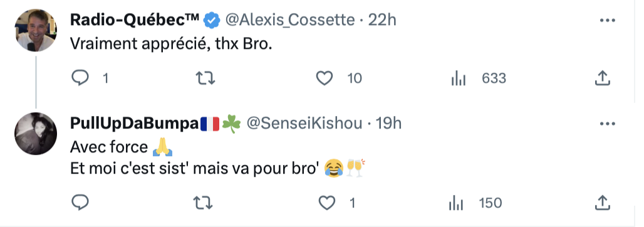Retweet PullUpDaBumpa's reply

coord(203,203)
